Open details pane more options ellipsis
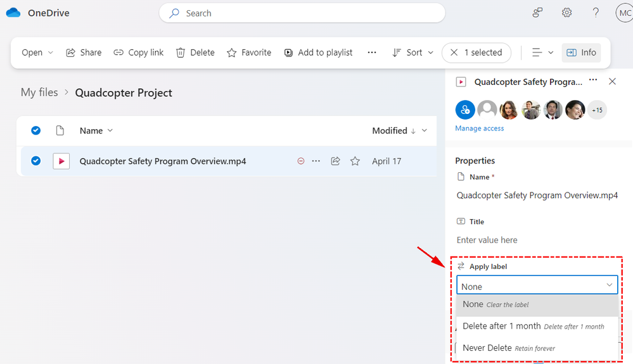Viewport: 633px width, 364px height. click(x=592, y=80)
